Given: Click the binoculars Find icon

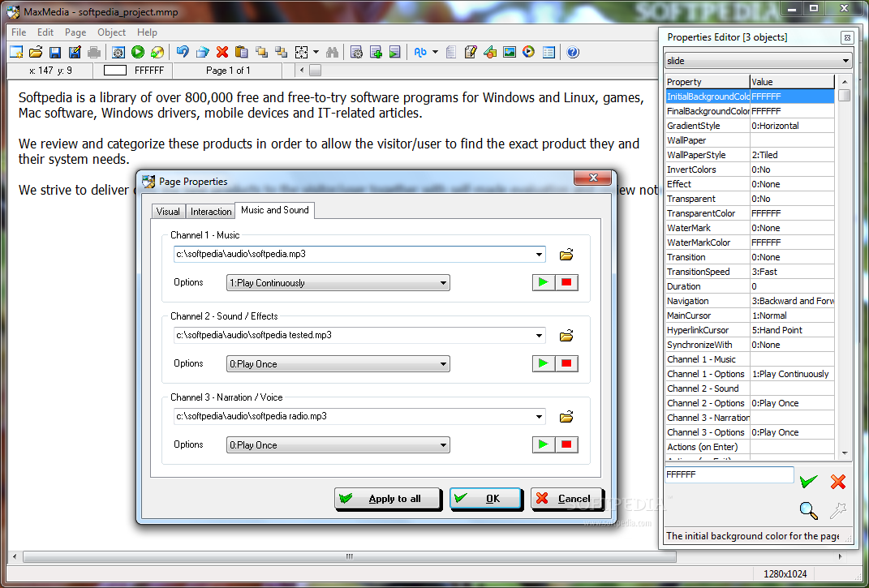Looking at the screenshot, I should [x=332, y=52].
